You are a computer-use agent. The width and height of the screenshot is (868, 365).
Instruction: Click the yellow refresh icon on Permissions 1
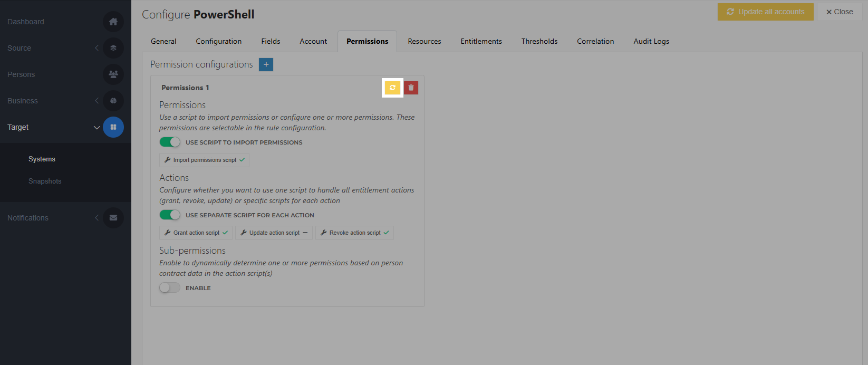(x=392, y=88)
